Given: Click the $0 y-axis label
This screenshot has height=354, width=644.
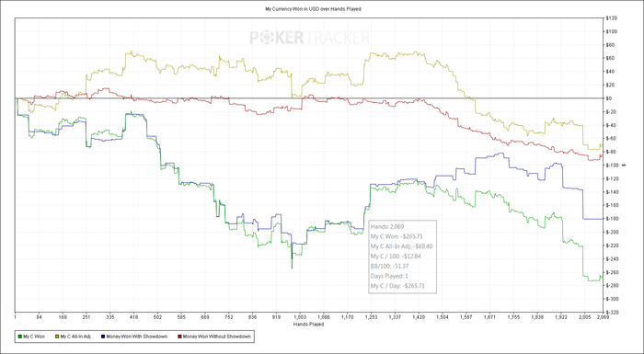Looking at the screenshot, I should click(x=608, y=98).
